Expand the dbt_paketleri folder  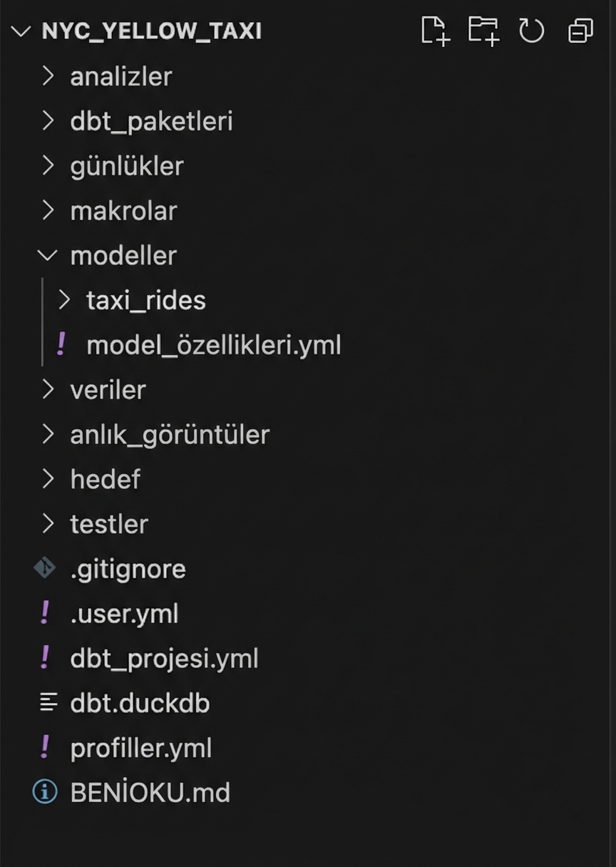click(151, 121)
